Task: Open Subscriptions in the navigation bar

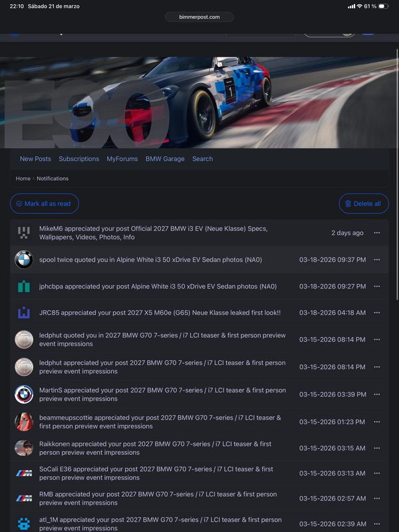Action: [78, 159]
